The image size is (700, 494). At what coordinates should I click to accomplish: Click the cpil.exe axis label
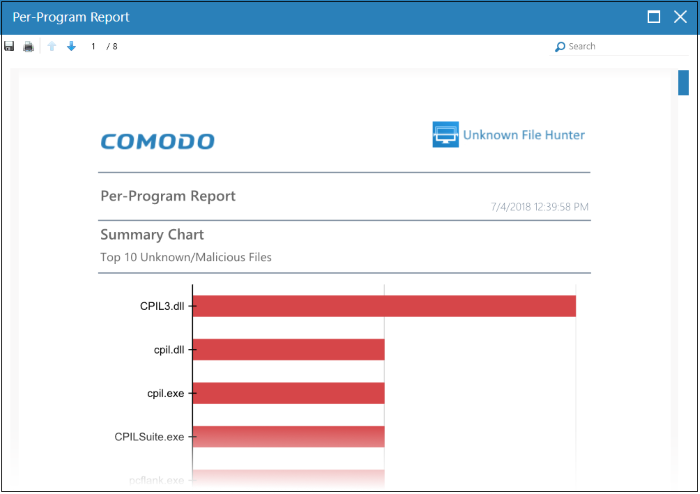pyautogui.click(x=166, y=394)
